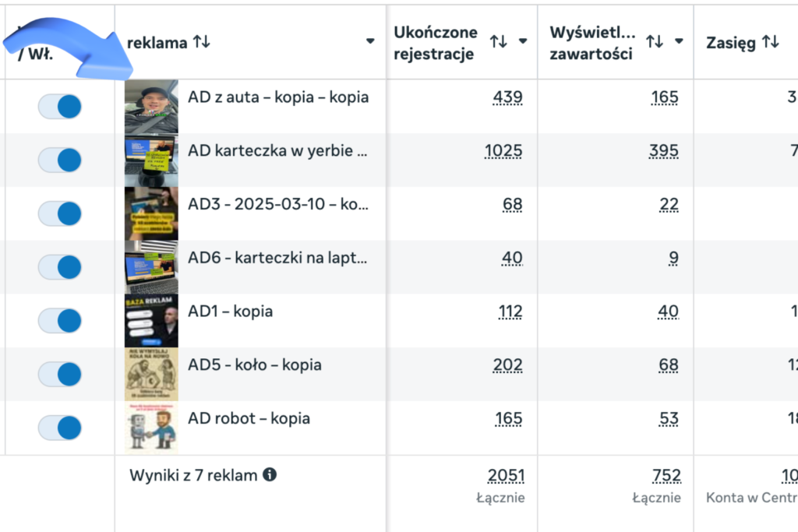Sort by Ukończone rejestracje arrows icon

point(498,42)
